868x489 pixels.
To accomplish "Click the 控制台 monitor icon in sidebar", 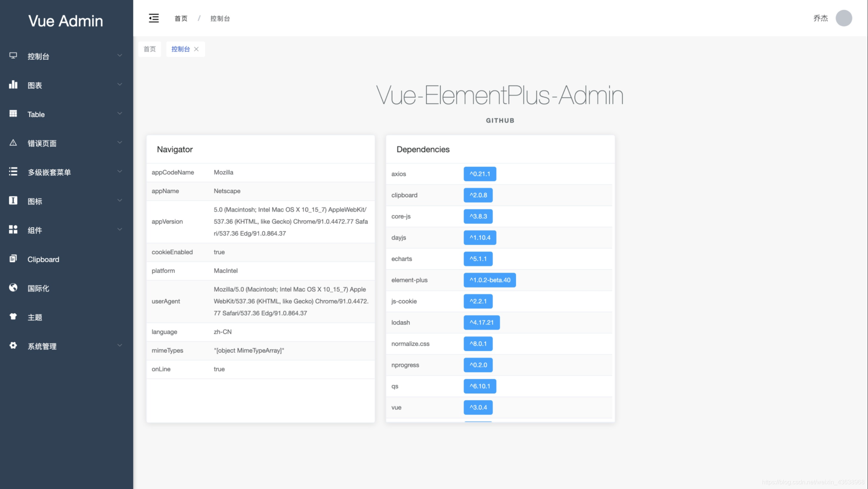I will point(13,56).
